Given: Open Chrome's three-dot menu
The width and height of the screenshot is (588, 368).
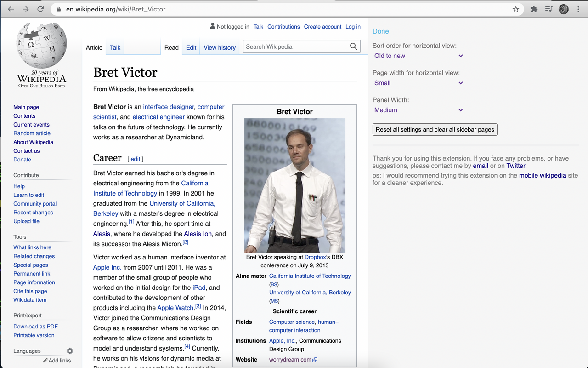Looking at the screenshot, I should tap(578, 9).
